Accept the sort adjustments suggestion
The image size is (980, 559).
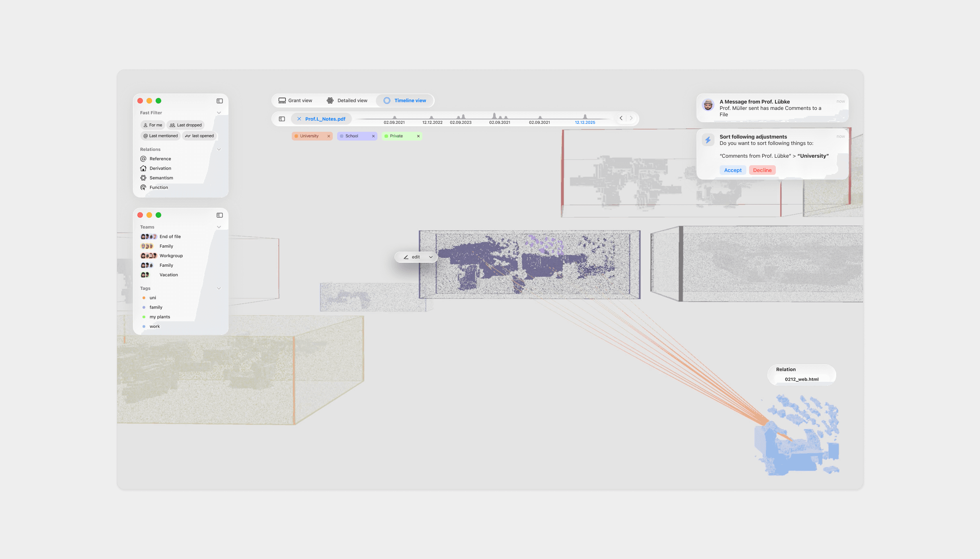tap(732, 170)
